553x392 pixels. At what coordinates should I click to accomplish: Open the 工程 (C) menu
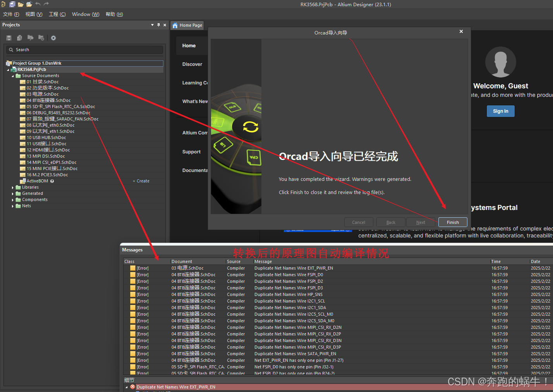(57, 14)
